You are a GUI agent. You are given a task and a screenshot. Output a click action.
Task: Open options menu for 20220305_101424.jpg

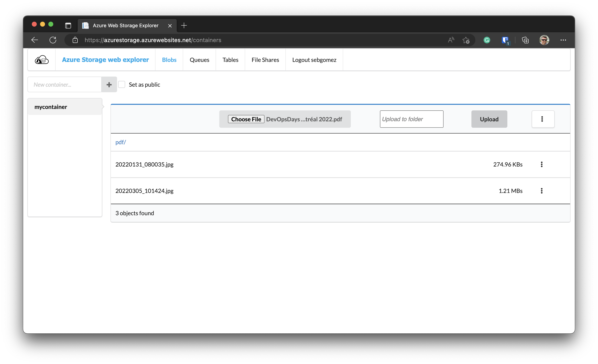[541, 191]
